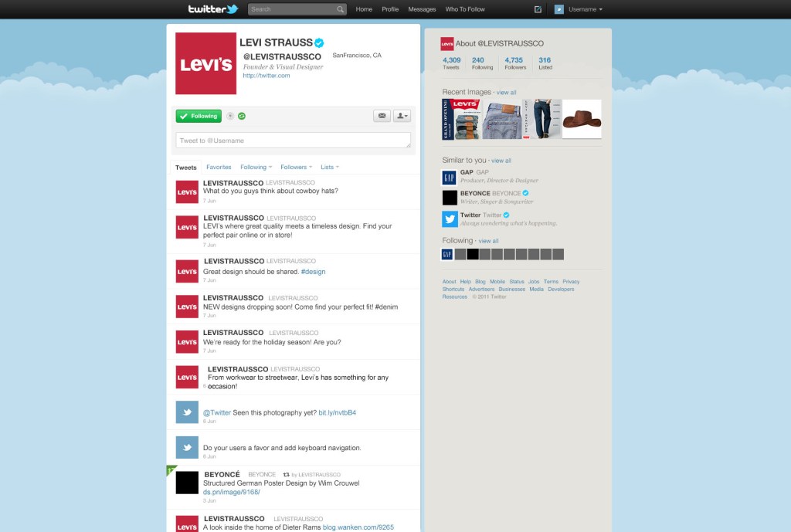Open the compose new tweet icon
The width and height of the screenshot is (791, 532).
[538, 9]
